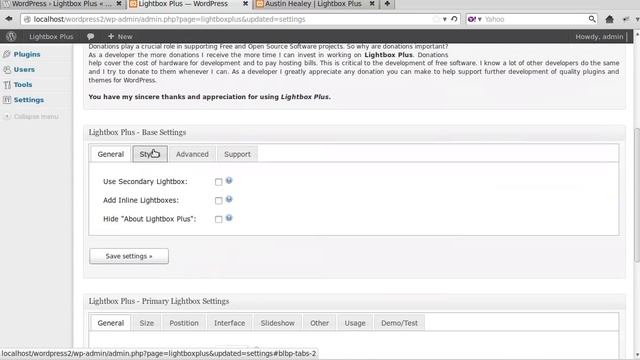Enable Use Secondary Lightbox checkbox
This screenshot has height=360, width=640.
(218, 182)
